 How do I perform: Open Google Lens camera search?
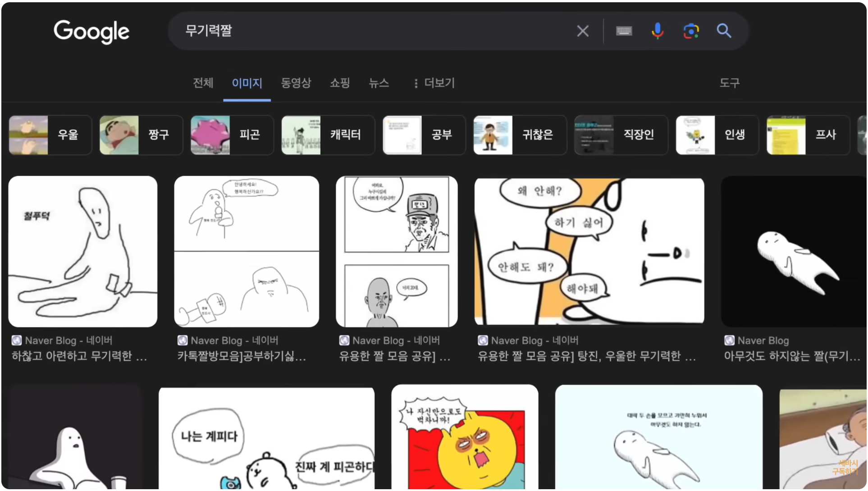(x=690, y=31)
